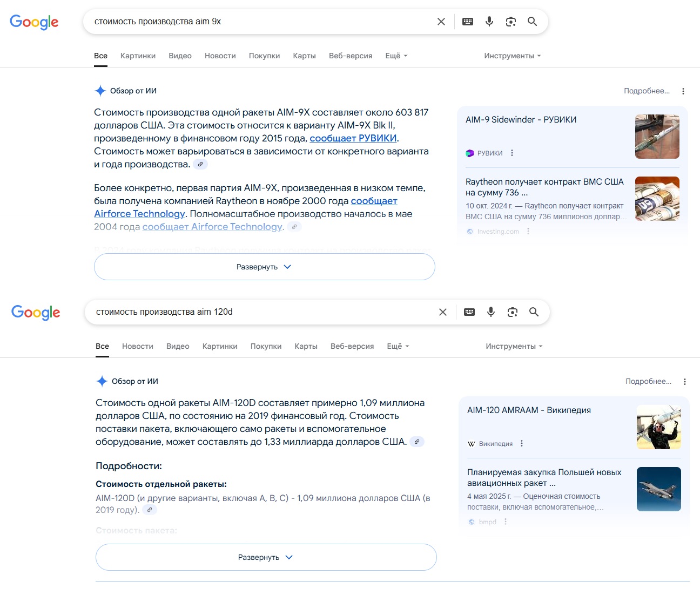Open the Инструменты dropdown in the aim 9x results
The width and height of the screenshot is (700, 602).
[512, 56]
